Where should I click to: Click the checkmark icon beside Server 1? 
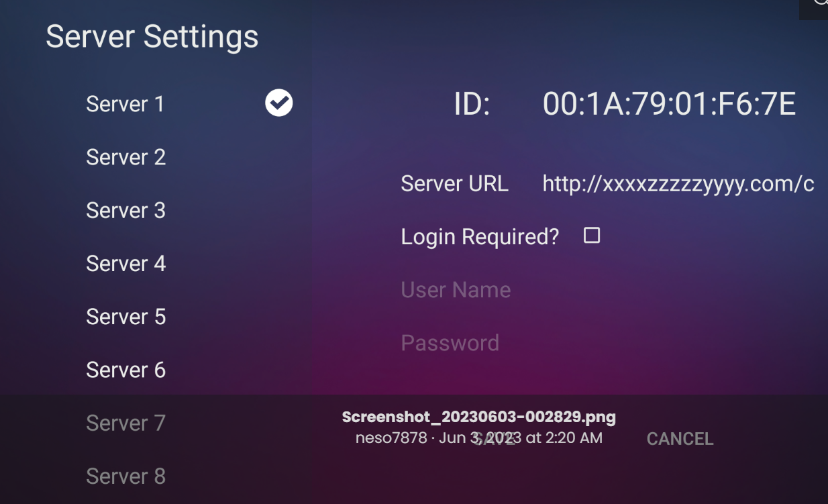(x=278, y=103)
